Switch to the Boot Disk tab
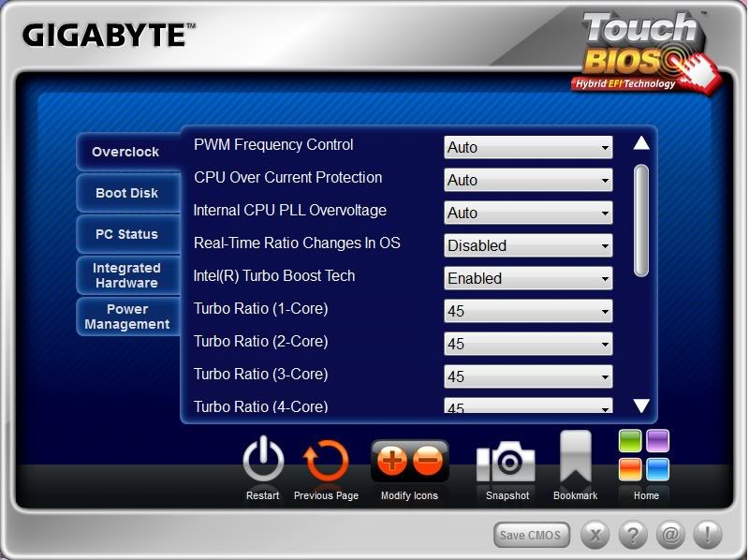Screen dimensions: 749x560 [x=127, y=193]
